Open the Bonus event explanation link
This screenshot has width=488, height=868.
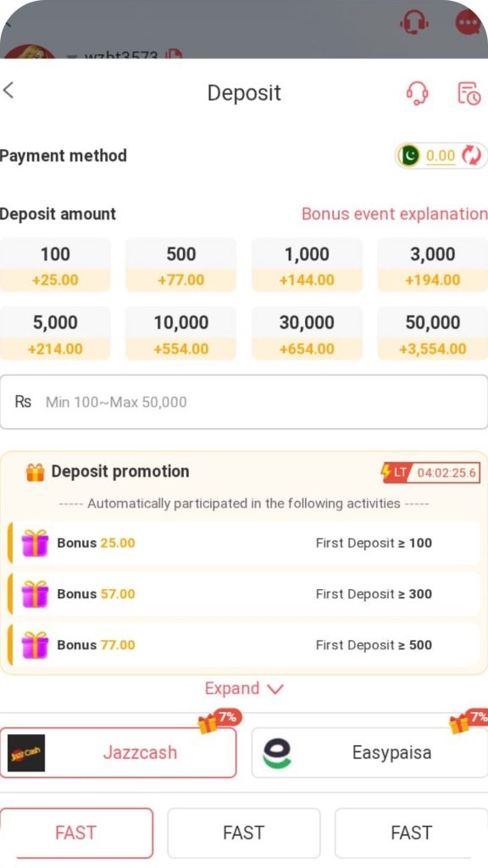394,214
